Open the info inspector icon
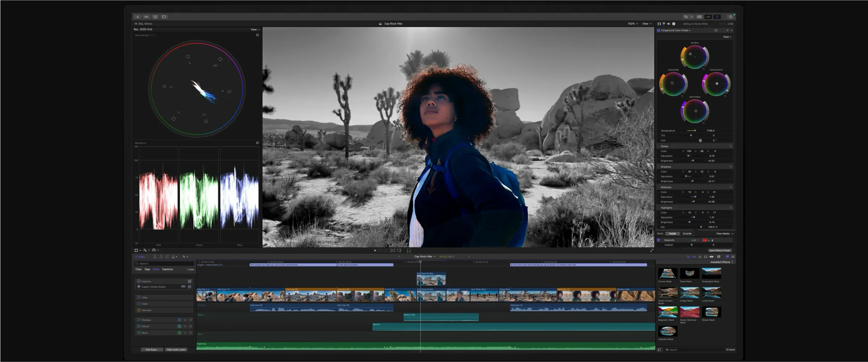The image size is (868, 362). (674, 24)
